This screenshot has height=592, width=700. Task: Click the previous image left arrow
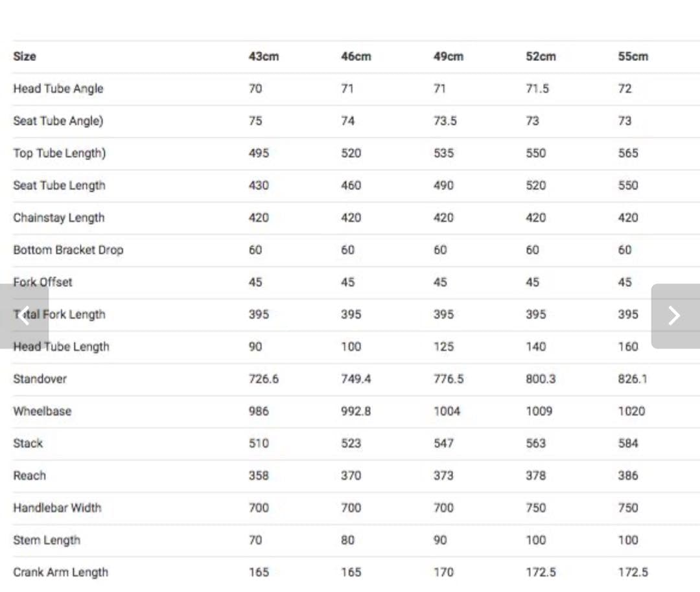tap(24, 315)
